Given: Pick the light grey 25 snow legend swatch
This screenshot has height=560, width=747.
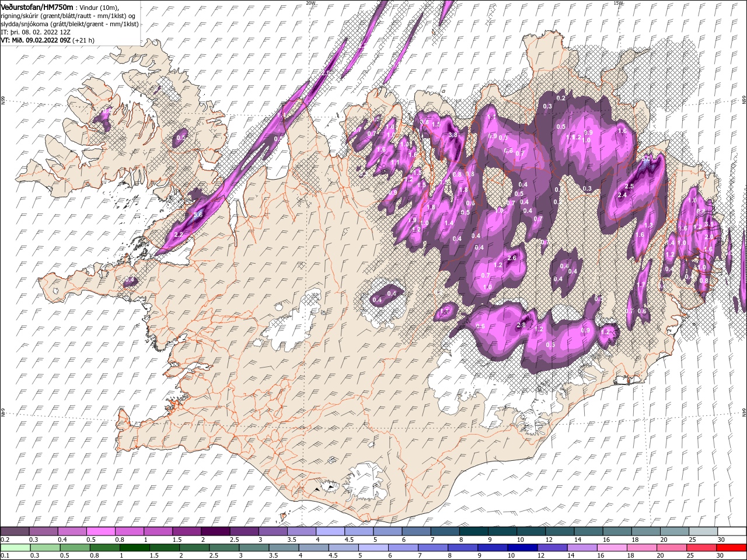Looking at the screenshot, I should pyautogui.click(x=703, y=531).
